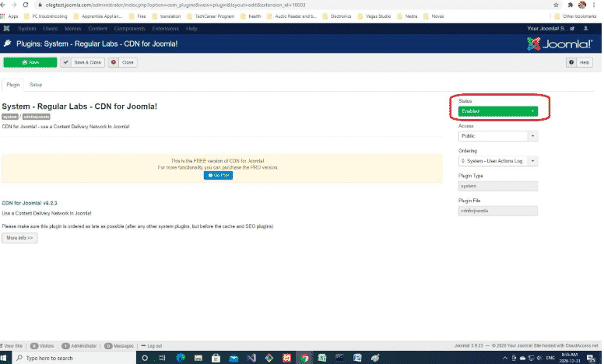Open the notification center icon
This screenshot has height=364, width=604.
591,359
